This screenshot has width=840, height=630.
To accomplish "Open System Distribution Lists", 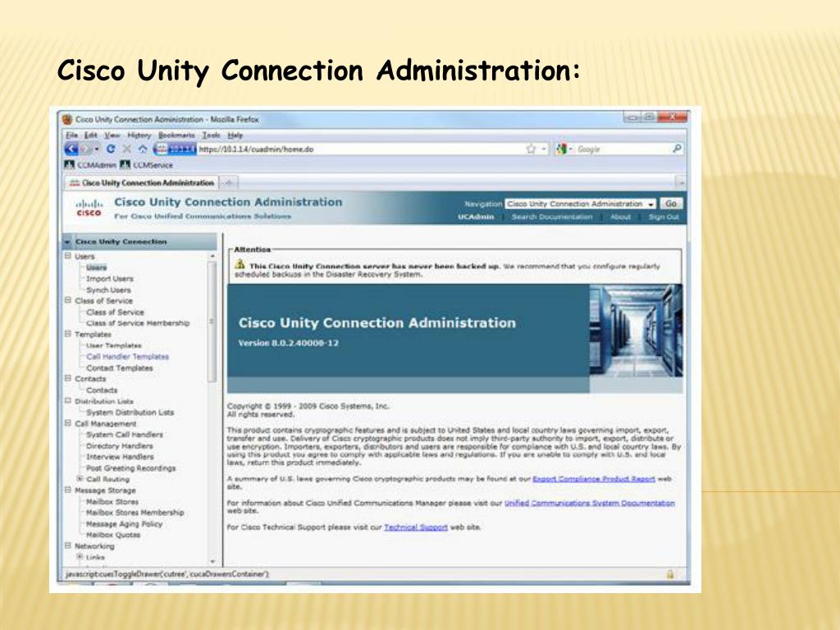I will point(130,413).
